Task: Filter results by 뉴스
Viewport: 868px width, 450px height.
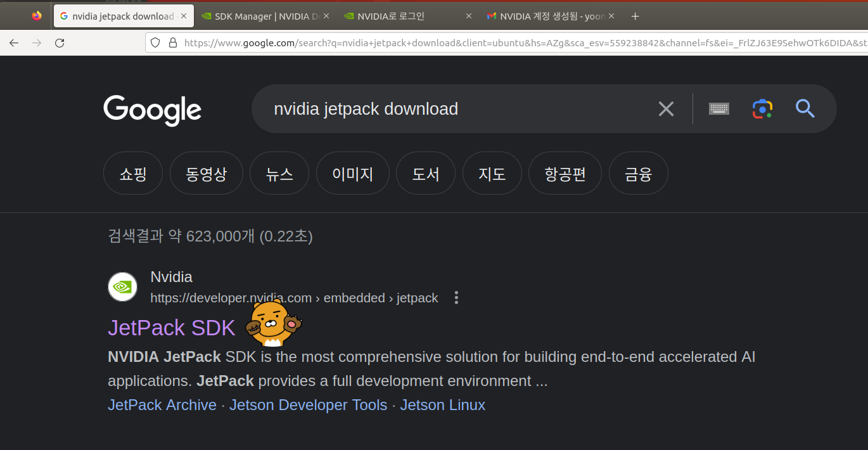Action: click(x=279, y=174)
